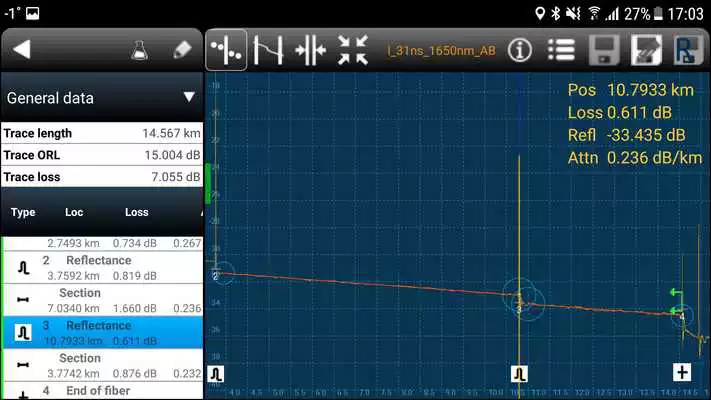Open the list menu icon
This screenshot has height=400, width=711.
[x=561, y=50]
